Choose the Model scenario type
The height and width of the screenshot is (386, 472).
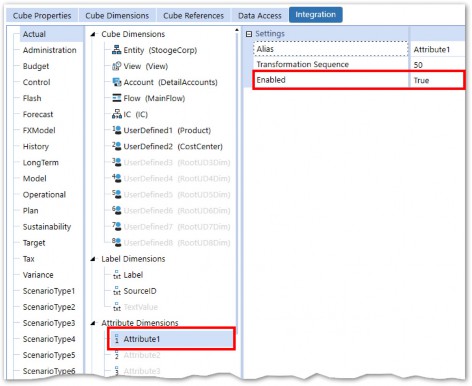[x=35, y=178]
